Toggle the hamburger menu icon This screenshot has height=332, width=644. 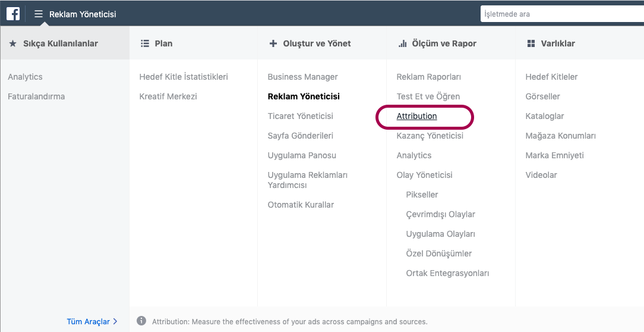(x=38, y=14)
